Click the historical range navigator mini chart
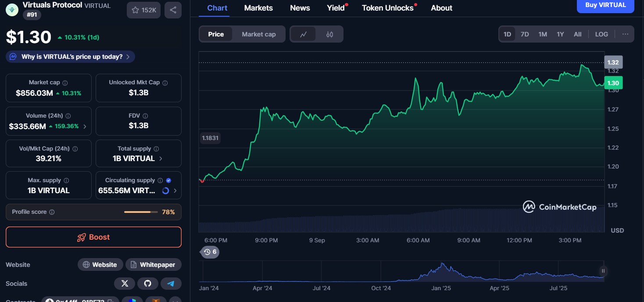This screenshot has width=644, height=302. (x=401, y=271)
